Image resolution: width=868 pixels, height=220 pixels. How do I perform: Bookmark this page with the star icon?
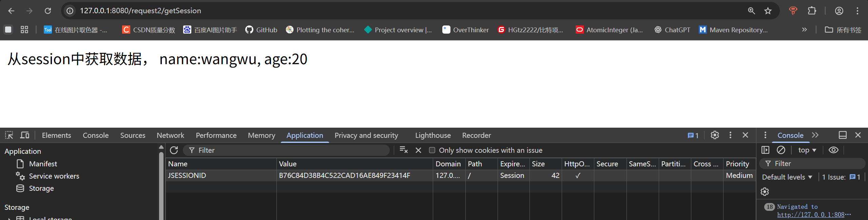coord(768,11)
